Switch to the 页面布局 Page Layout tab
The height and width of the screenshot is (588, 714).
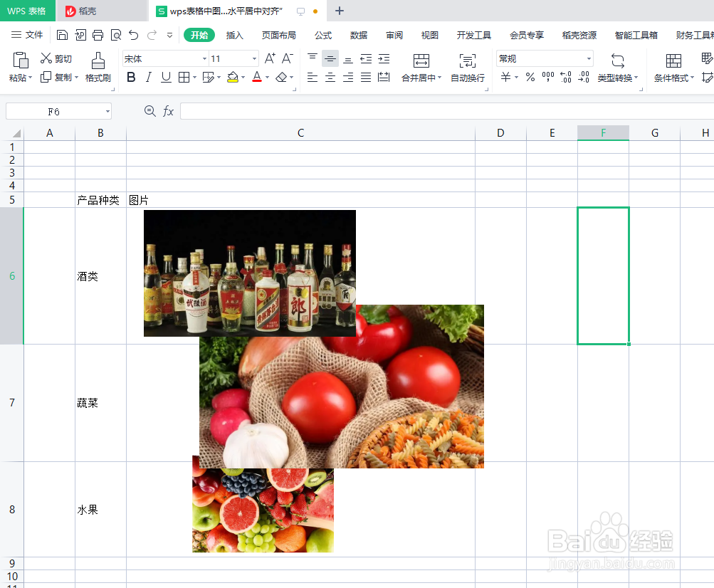click(x=278, y=35)
